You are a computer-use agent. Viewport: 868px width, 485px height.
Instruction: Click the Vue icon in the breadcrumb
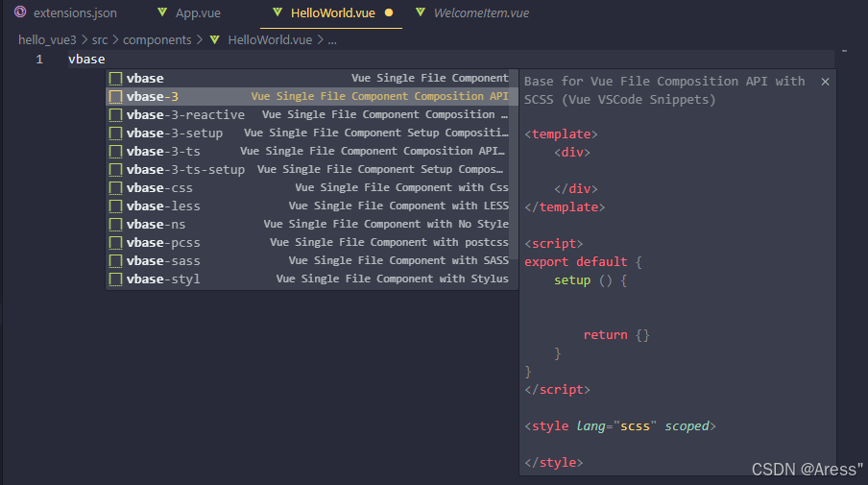point(215,40)
